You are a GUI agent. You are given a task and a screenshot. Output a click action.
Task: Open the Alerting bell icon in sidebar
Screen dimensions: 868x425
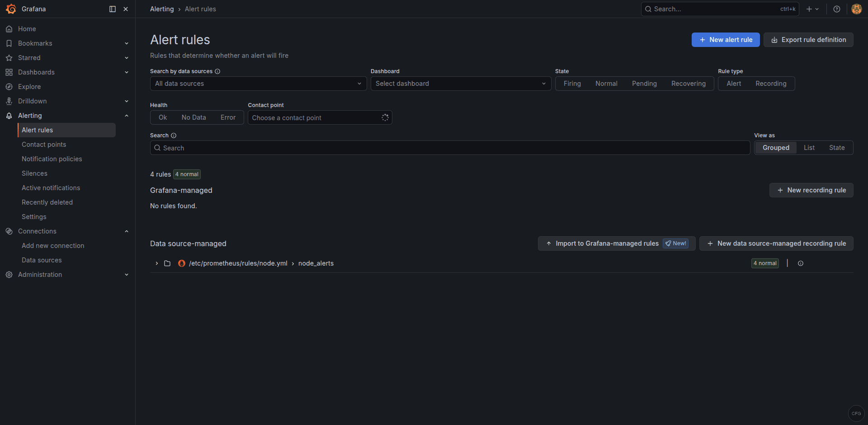(x=9, y=116)
